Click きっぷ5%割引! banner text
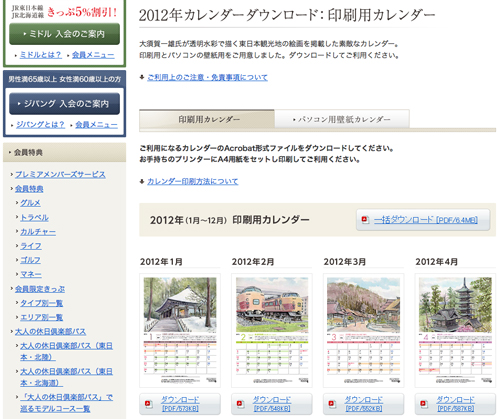The width and height of the screenshot is (500, 419). 82,12
